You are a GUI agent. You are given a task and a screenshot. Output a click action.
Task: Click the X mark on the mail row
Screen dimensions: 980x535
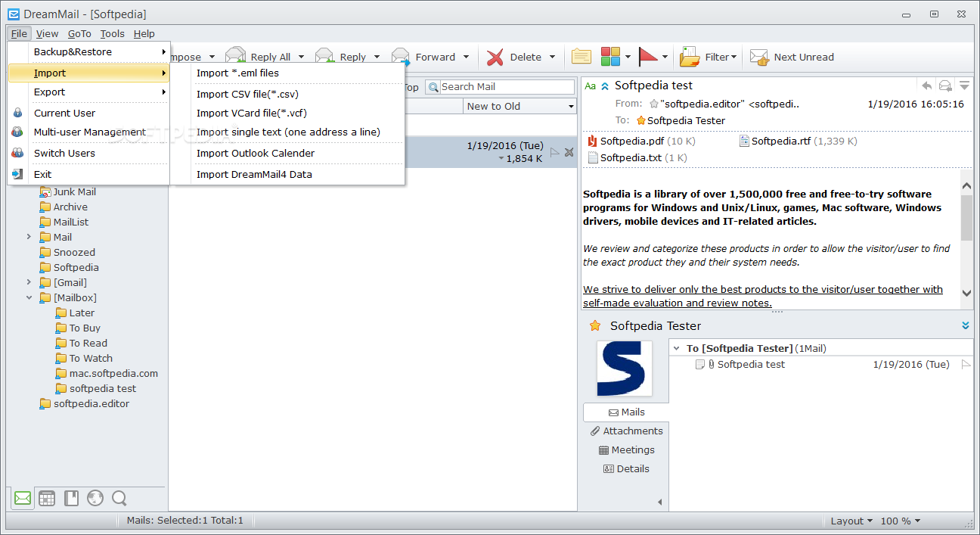coord(569,152)
